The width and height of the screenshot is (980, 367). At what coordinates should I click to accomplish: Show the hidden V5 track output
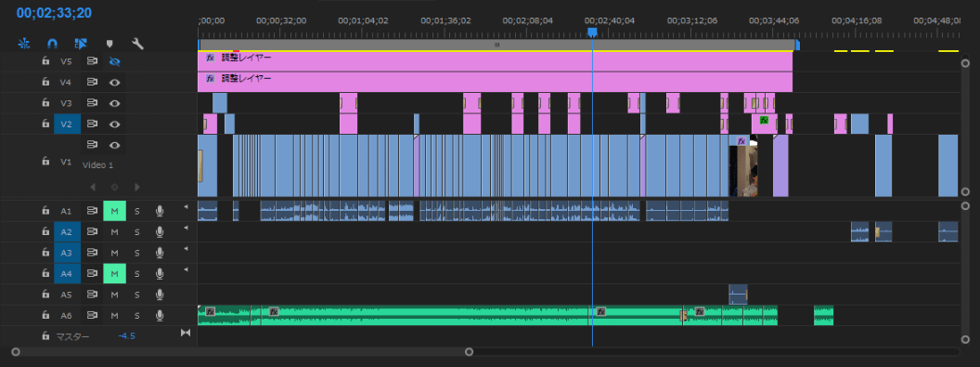pos(114,61)
